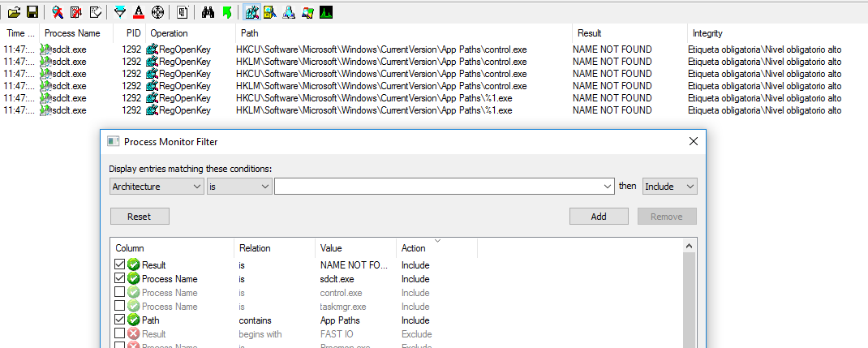
Task: Open the 'is' relation dropdown
Action: coord(239,187)
